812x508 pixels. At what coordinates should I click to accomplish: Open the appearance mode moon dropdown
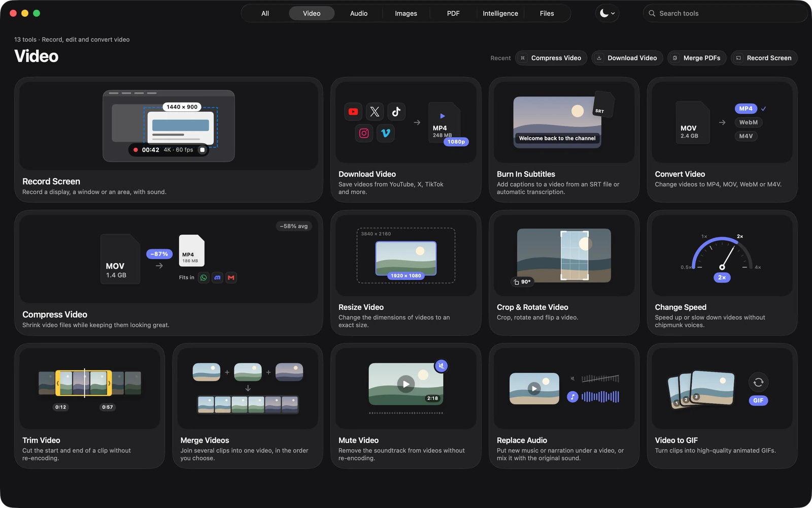click(x=607, y=13)
